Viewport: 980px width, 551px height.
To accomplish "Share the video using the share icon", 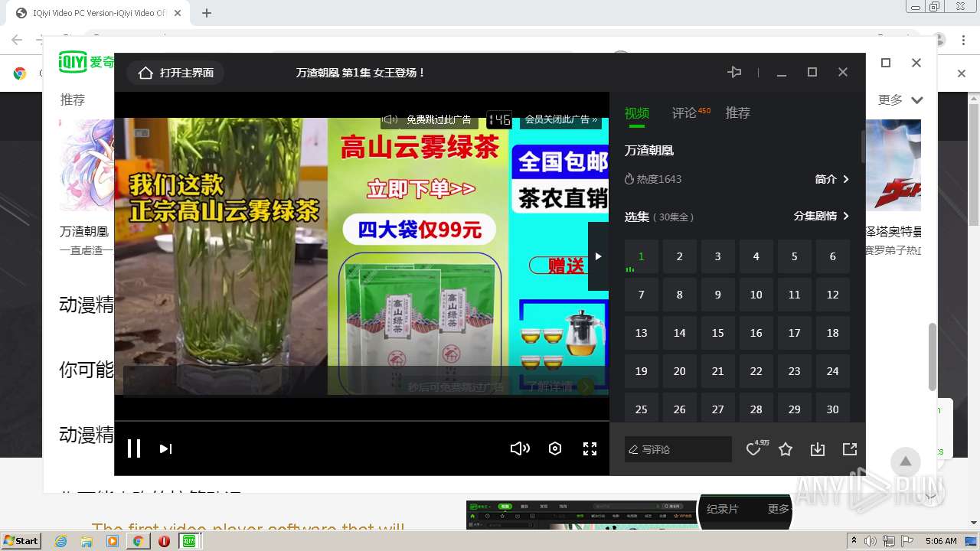I will pyautogui.click(x=850, y=449).
